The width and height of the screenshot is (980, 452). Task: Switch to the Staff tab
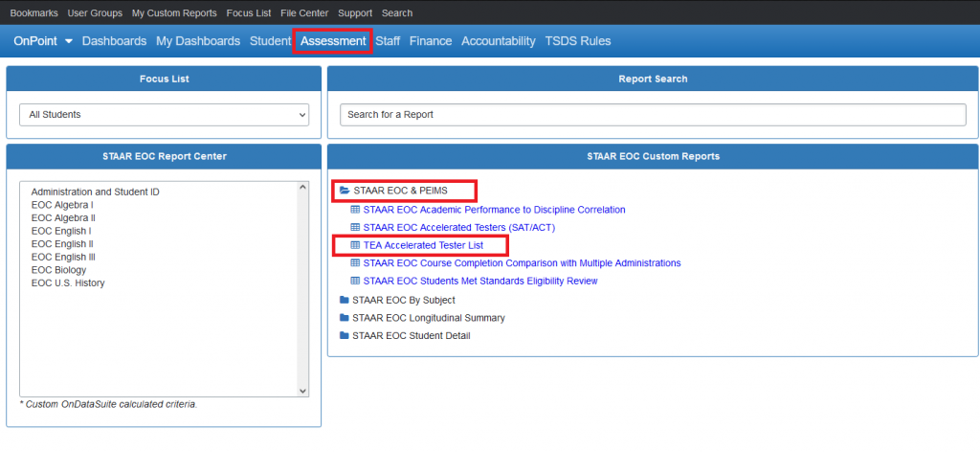coord(388,41)
